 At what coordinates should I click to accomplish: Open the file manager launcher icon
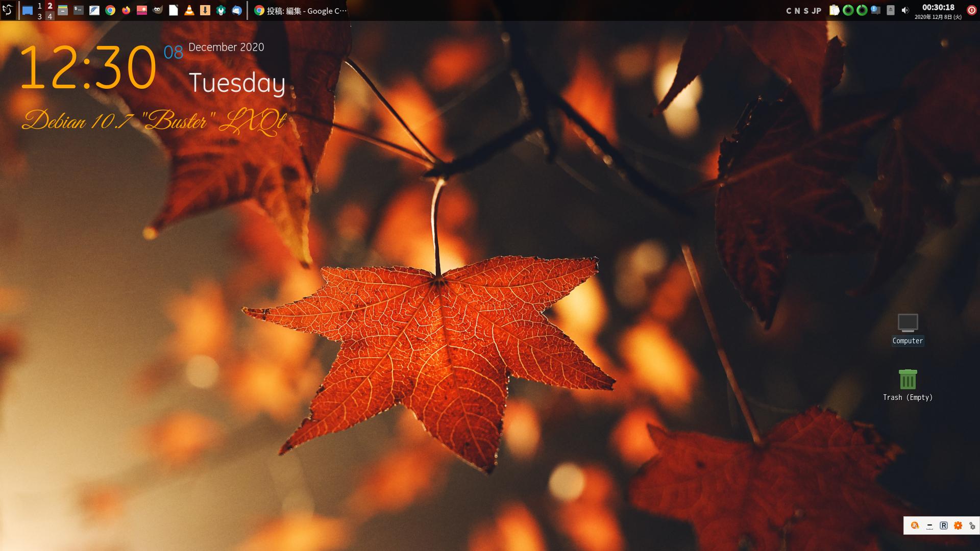[x=63, y=10]
